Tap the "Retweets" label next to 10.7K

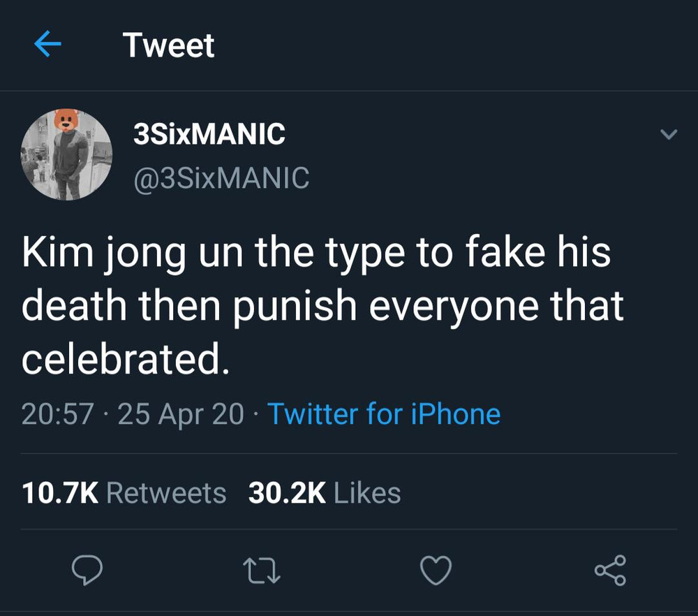(166, 493)
